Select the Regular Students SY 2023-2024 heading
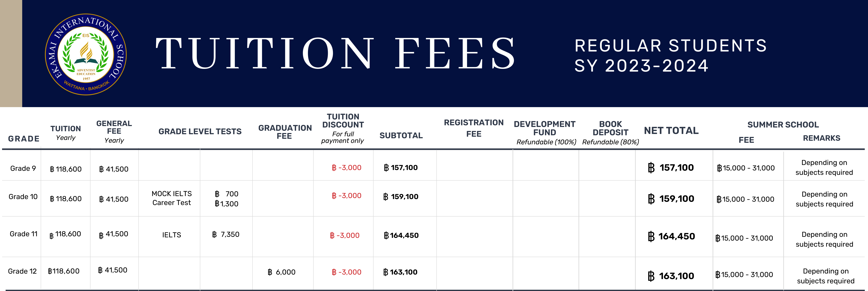The image size is (868, 291). pos(671,56)
